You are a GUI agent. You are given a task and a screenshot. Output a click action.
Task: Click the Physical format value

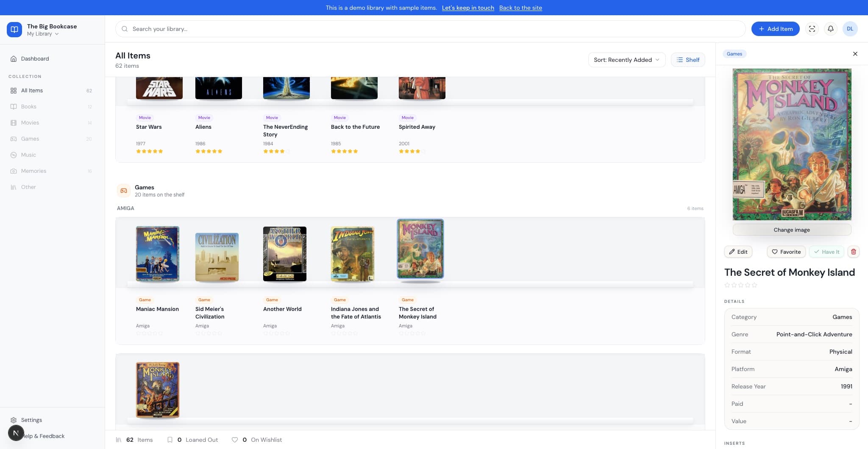841,352
